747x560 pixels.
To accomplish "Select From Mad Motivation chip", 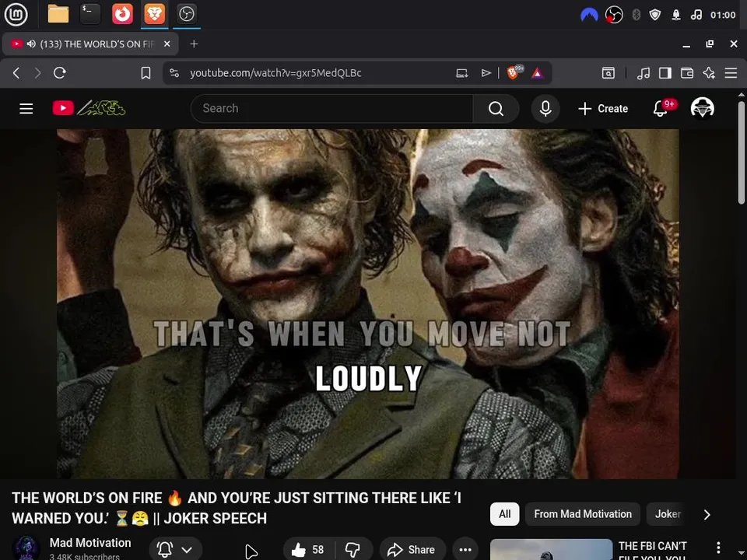I will click(x=583, y=514).
